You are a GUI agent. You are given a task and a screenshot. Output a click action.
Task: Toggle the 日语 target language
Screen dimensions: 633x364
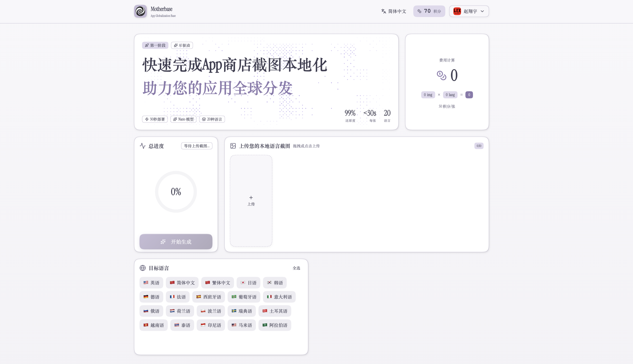(x=248, y=283)
